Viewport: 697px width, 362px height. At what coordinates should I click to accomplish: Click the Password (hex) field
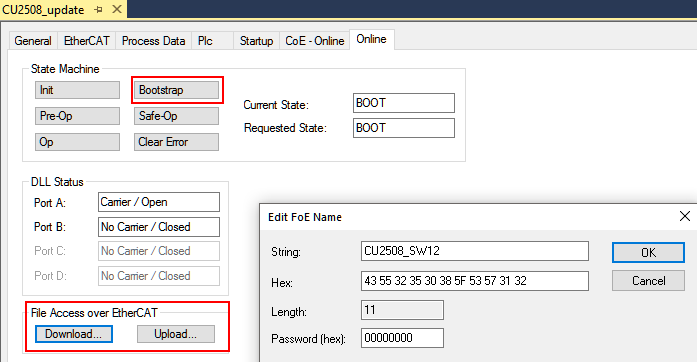tap(402, 338)
